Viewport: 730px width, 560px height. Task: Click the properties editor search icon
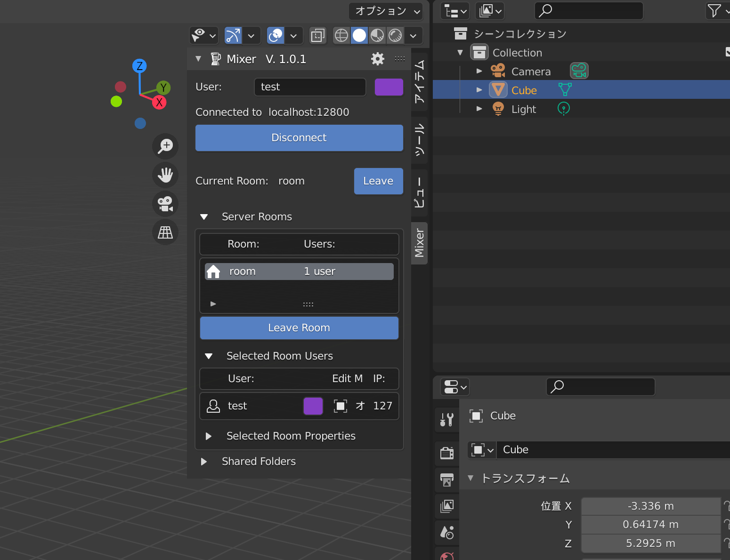click(557, 386)
